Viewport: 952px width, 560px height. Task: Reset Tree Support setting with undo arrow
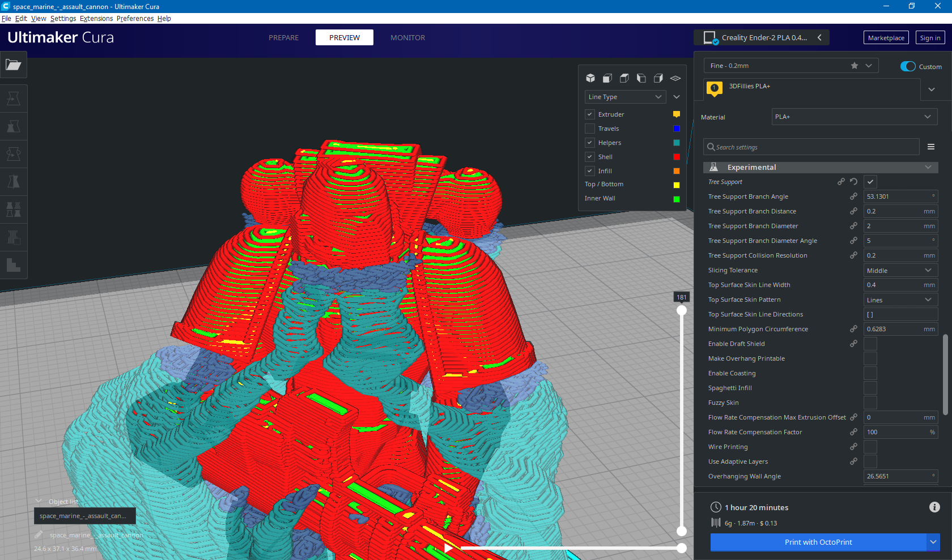tap(854, 182)
